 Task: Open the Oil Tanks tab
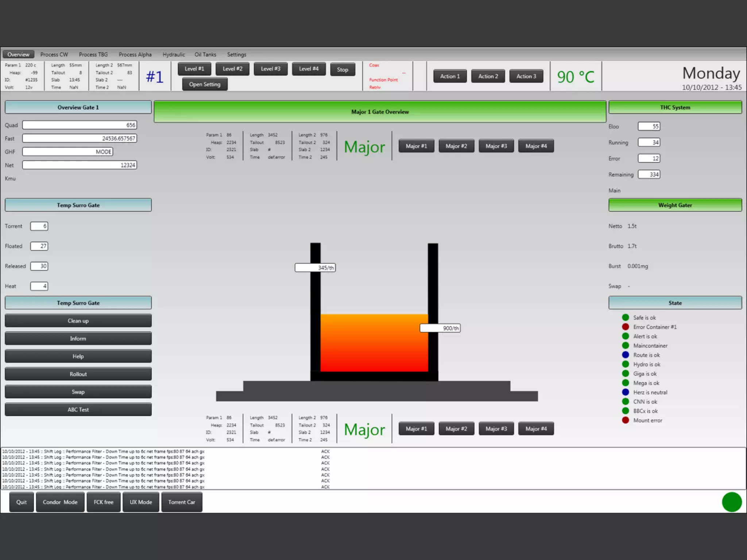point(205,54)
